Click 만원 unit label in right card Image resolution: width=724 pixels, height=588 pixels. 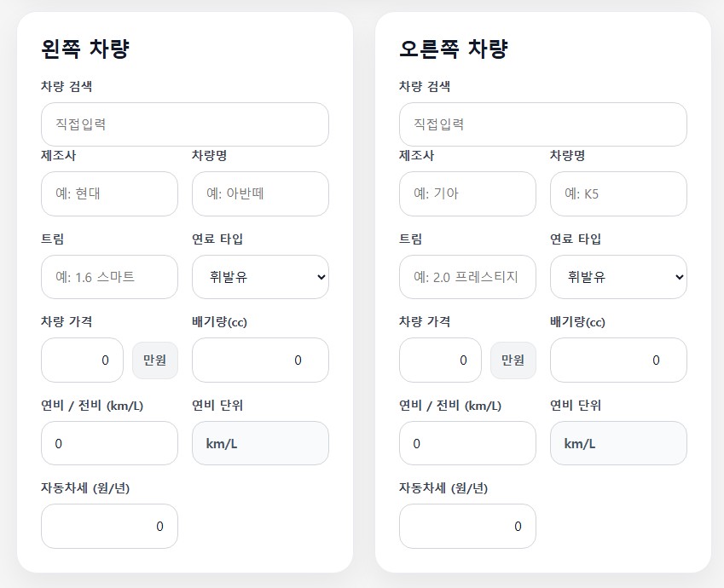513,360
